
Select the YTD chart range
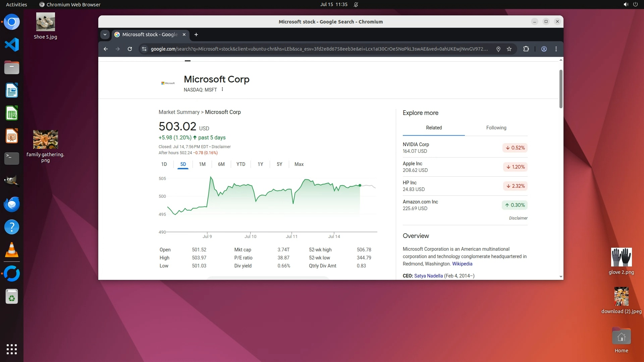[x=240, y=164]
